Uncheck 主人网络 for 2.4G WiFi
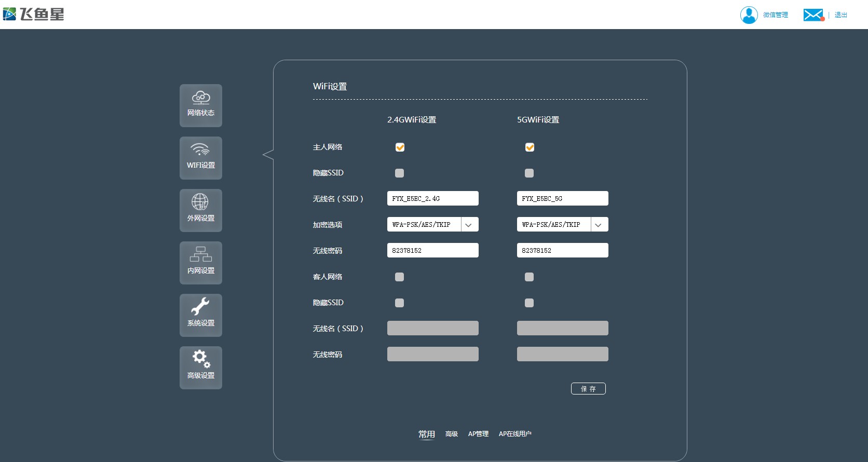Viewport: 868px width, 462px height. pyautogui.click(x=400, y=147)
